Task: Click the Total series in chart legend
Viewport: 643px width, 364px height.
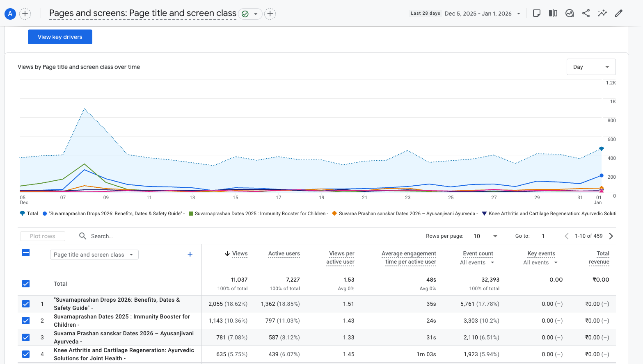Action: pyautogui.click(x=29, y=214)
